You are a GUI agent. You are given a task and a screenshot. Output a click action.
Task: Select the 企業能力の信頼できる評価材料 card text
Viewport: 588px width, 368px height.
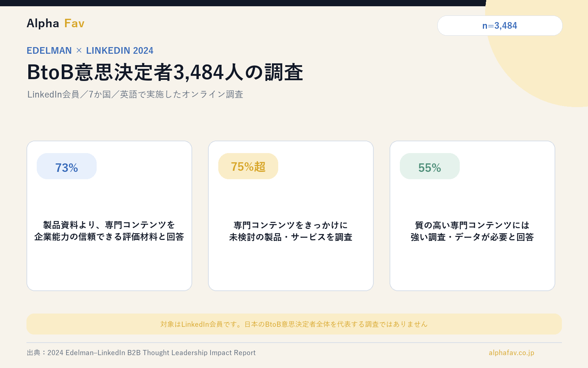109,237
